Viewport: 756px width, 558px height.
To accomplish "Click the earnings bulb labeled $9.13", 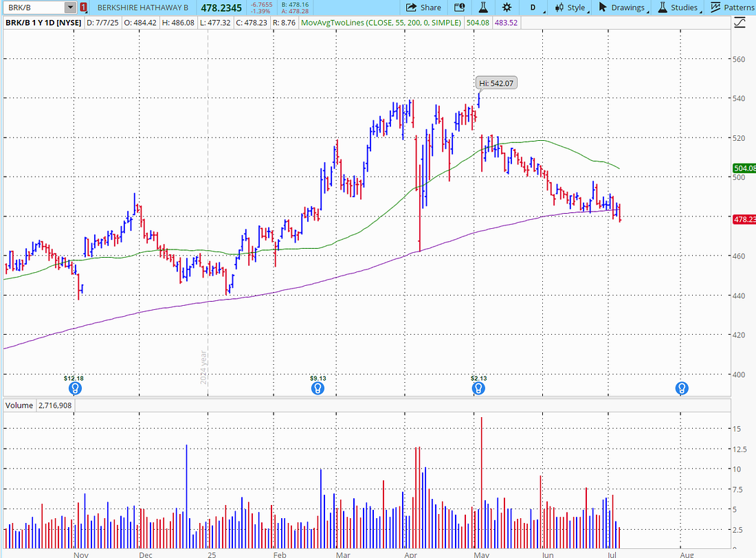I will 318,388.
